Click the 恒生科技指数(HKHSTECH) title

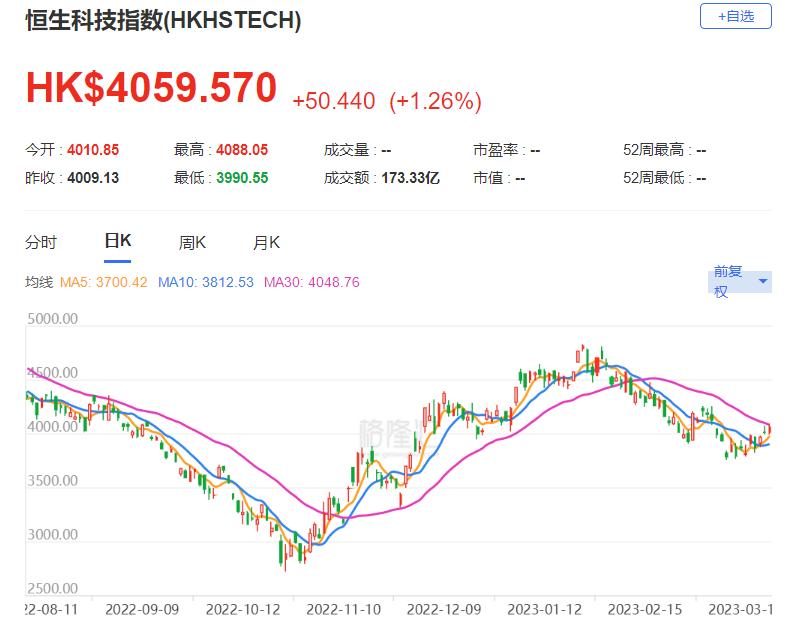tap(163, 20)
